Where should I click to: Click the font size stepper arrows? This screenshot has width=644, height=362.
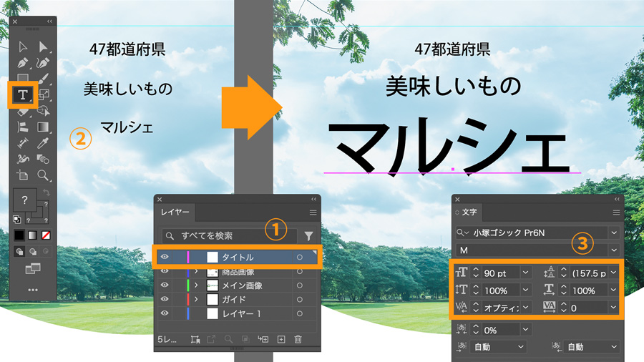pos(476,273)
